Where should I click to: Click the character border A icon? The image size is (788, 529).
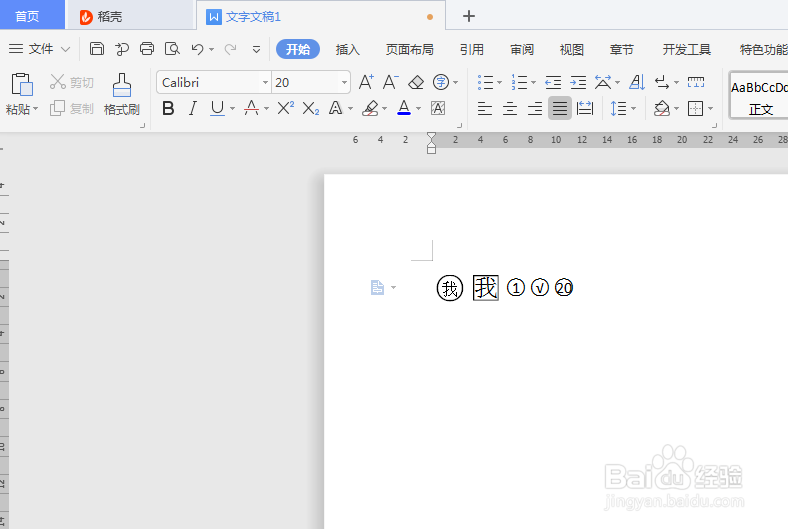click(x=438, y=108)
